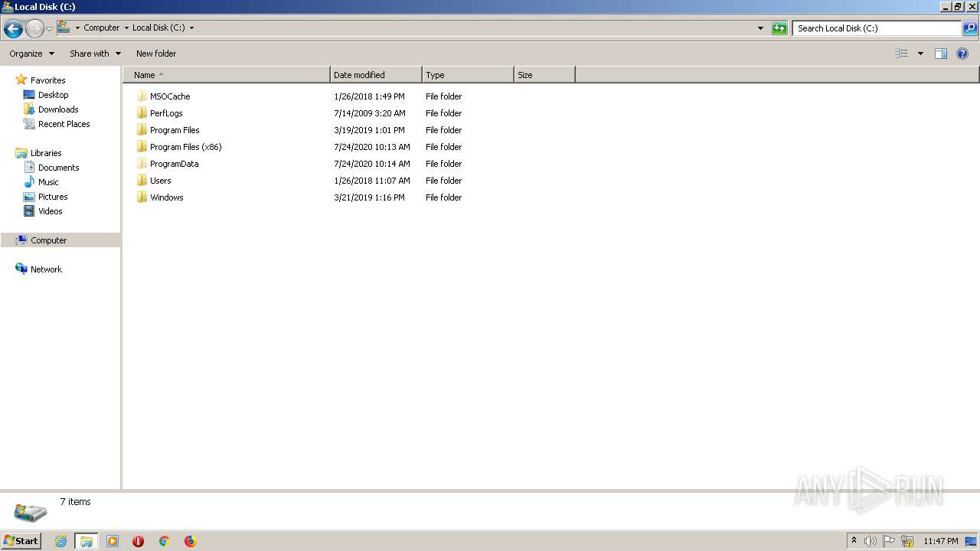This screenshot has height=551, width=980.
Task: Click the search magnifier icon
Action: 970,28
